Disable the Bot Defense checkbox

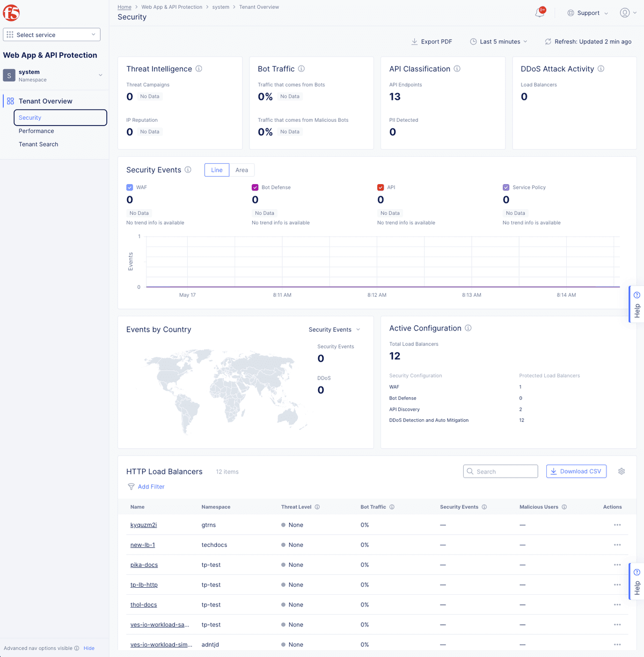(255, 187)
